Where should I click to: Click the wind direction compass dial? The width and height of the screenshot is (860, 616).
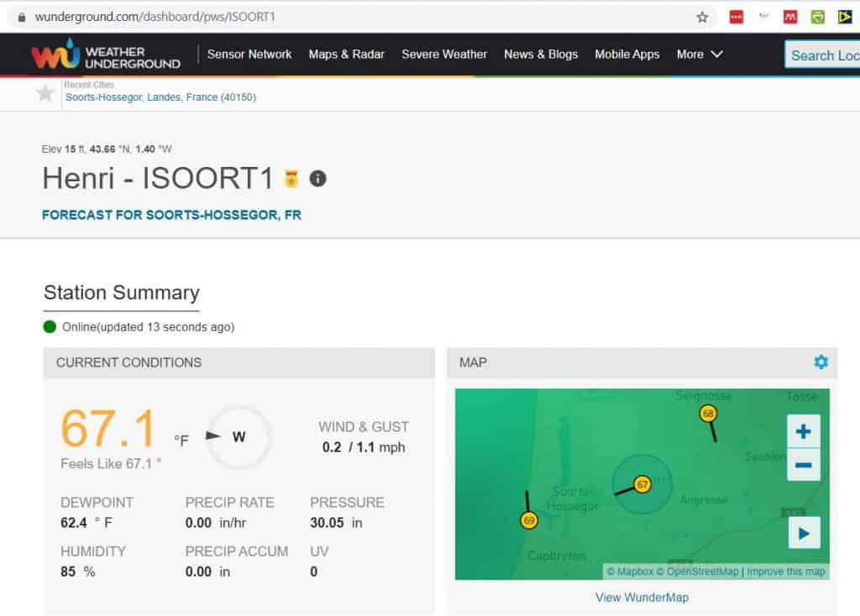[239, 436]
